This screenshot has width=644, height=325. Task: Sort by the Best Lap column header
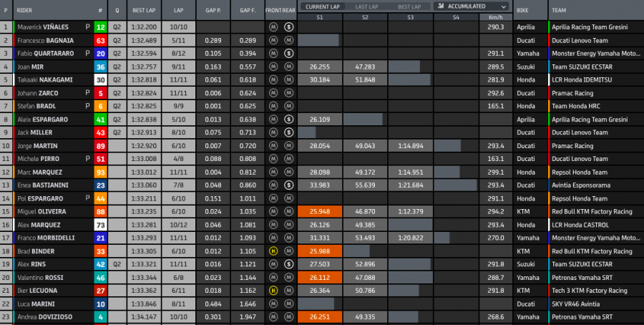coord(145,11)
